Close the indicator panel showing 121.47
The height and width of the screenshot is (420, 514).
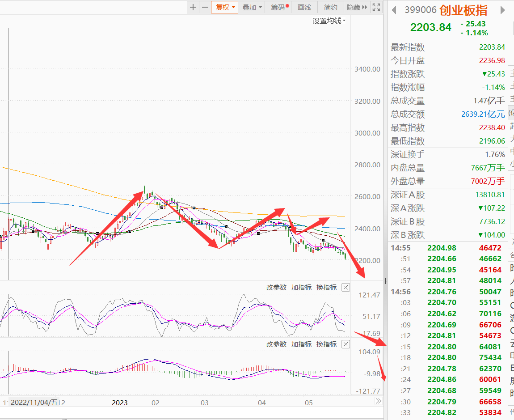(345, 288)
